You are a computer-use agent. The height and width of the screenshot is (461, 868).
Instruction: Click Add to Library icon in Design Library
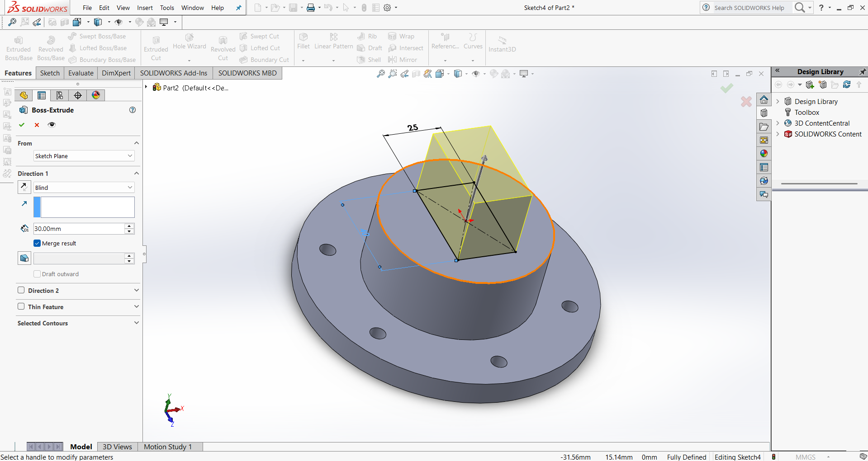(x=810, y=85)
